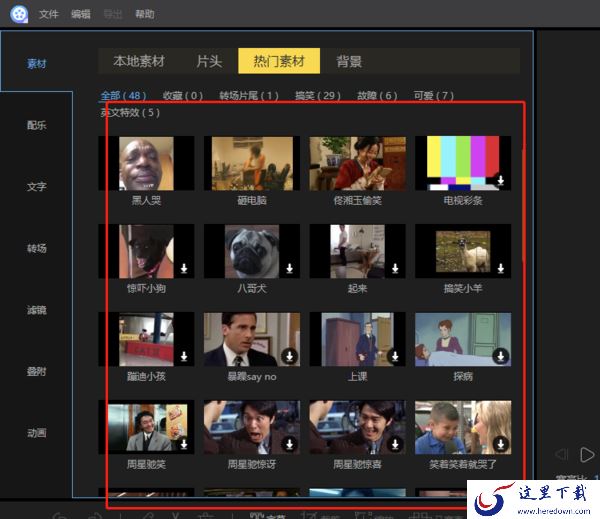Download the 周星驰笑 clip
Screen dimensions: 600x519
184,444
